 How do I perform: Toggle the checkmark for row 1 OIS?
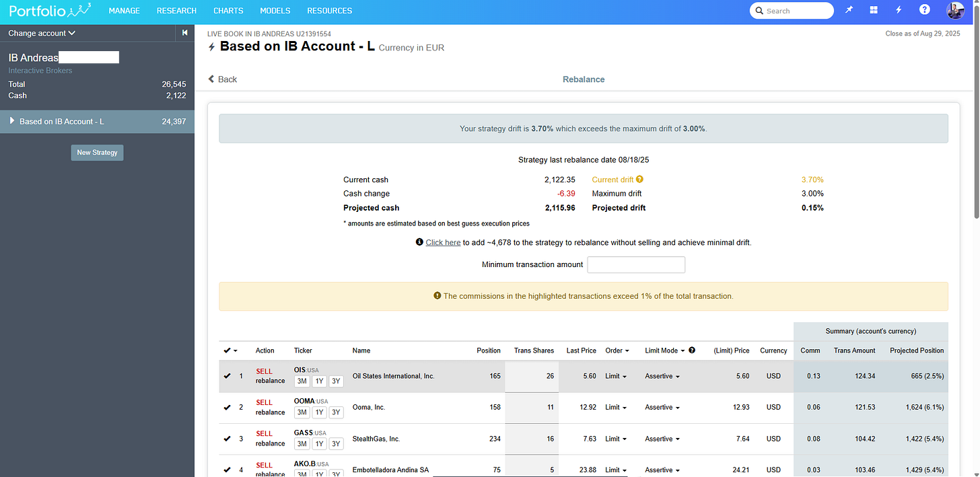click(227, 376)
